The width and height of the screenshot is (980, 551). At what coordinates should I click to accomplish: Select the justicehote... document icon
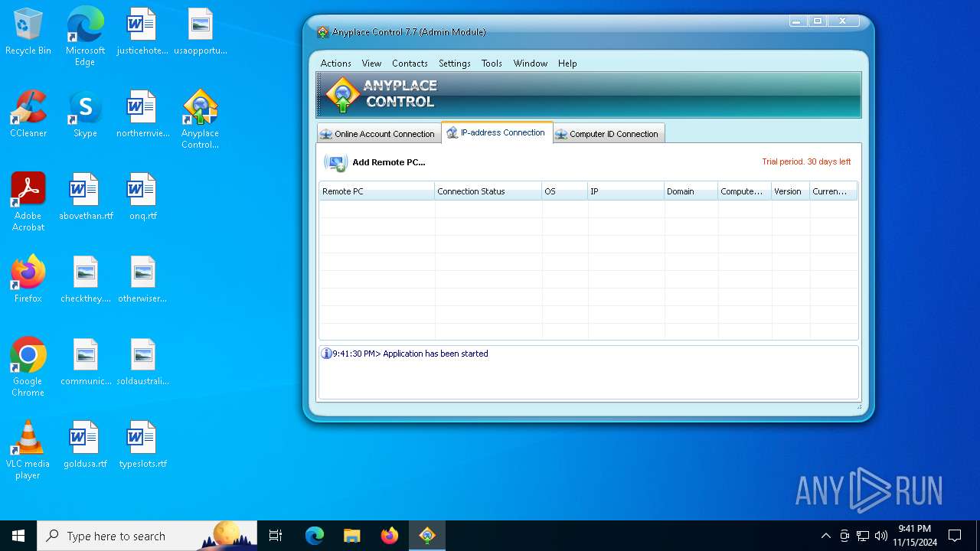(142, 32)
